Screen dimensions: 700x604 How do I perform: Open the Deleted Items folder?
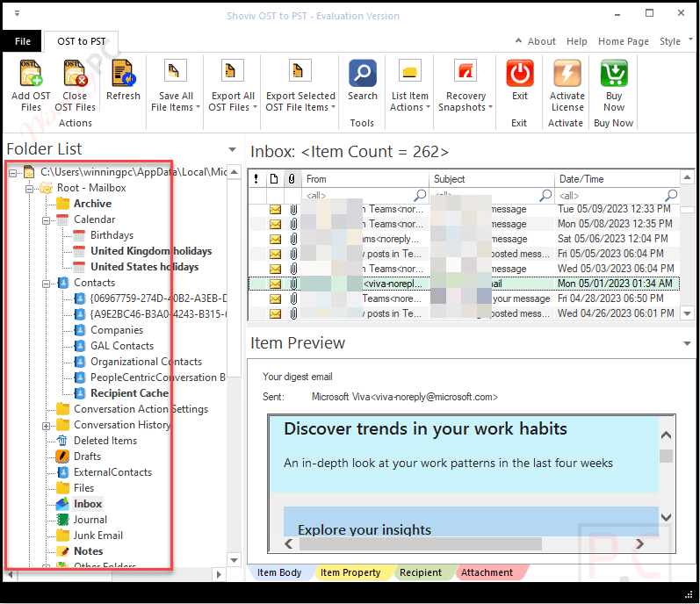click(x=105, y=441)
